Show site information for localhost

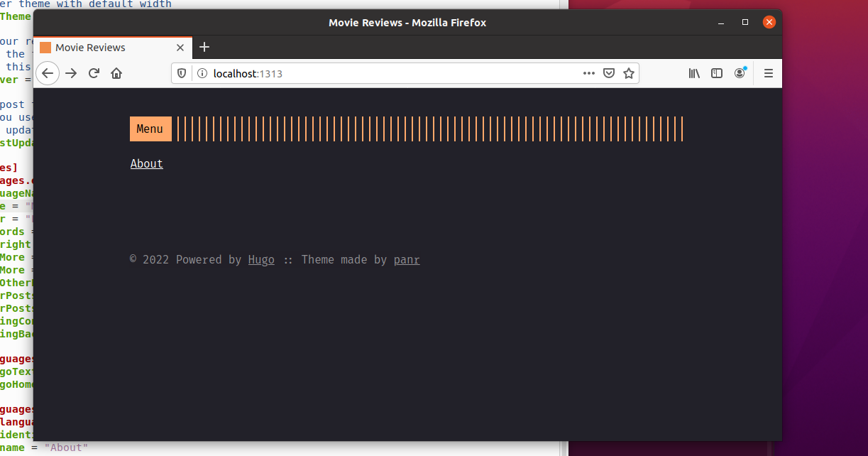202,73
